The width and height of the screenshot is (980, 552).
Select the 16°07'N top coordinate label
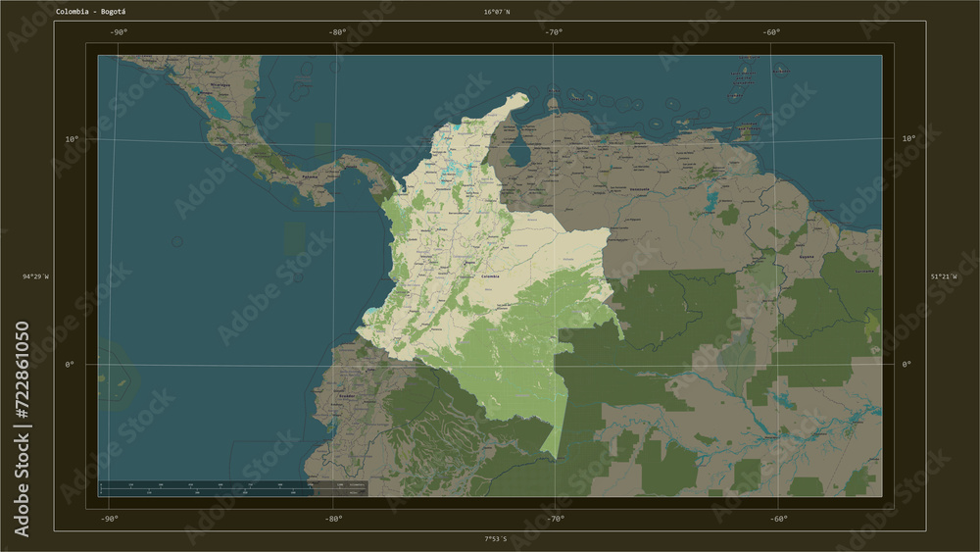click(497, 12)
